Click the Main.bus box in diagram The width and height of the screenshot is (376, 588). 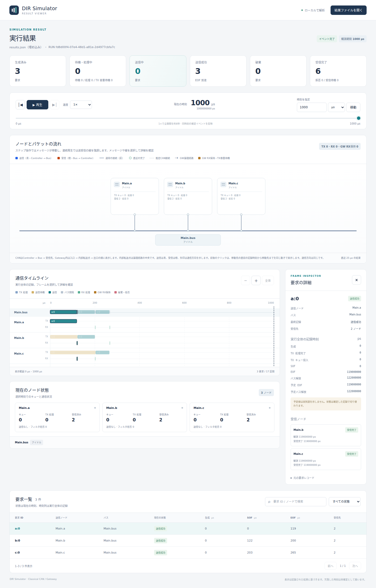[188, 240]
